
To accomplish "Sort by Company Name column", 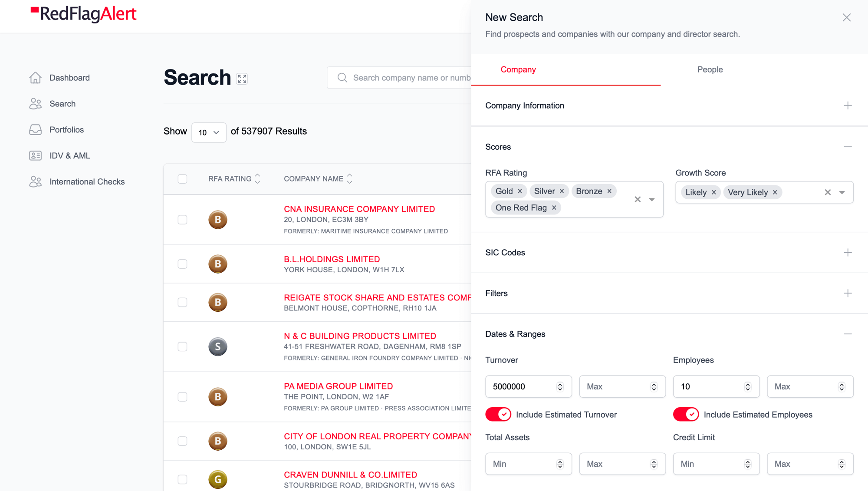I will (318, 179).
